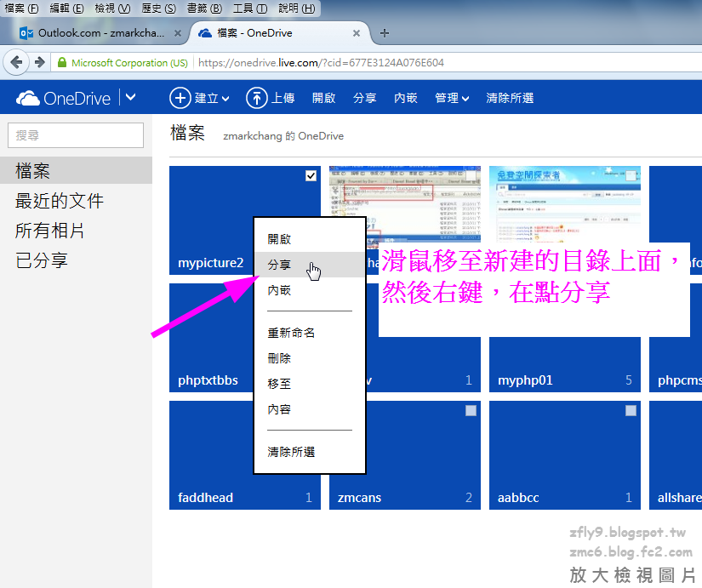Choose 開啟 in the context menu
The image size is (702, 588).
(x=310, y=239)
